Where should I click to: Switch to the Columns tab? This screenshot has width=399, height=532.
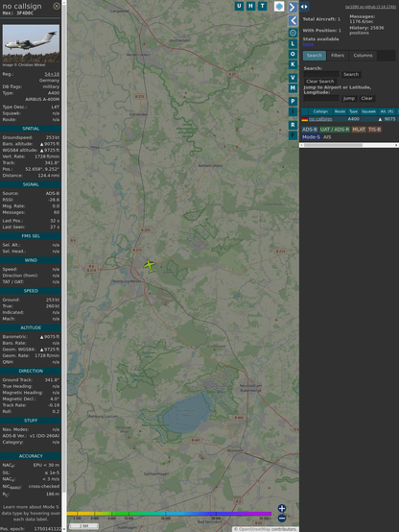[363, 56]
